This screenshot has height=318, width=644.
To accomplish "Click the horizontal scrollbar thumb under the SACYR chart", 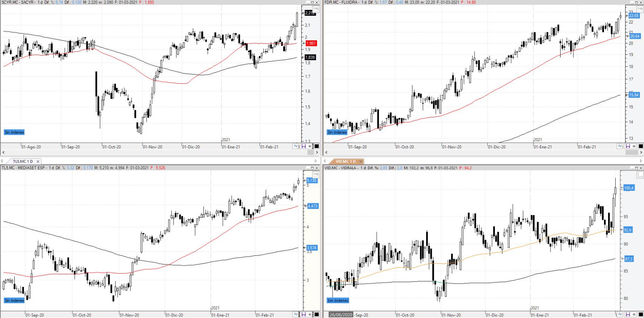I will point(311,153).
